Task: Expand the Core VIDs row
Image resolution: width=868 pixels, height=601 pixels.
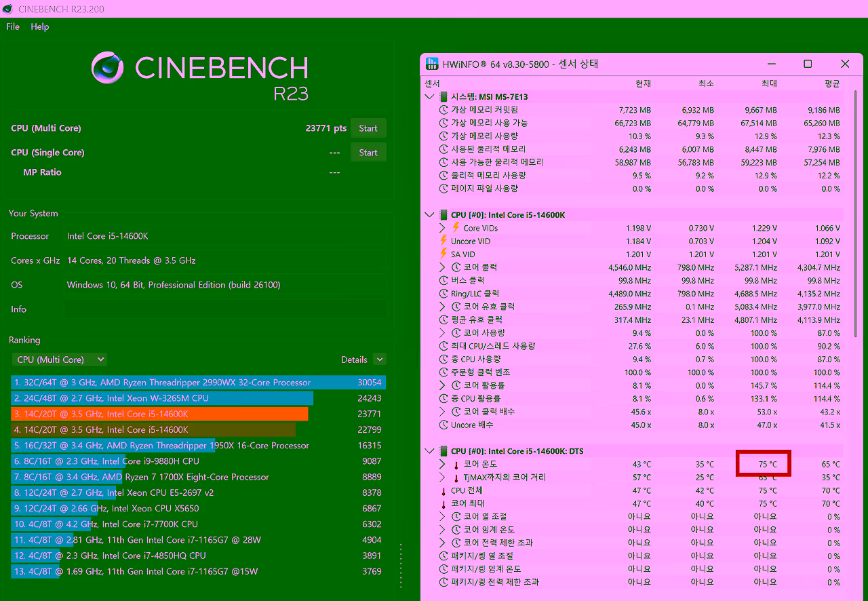Action: tap(442, 228)
